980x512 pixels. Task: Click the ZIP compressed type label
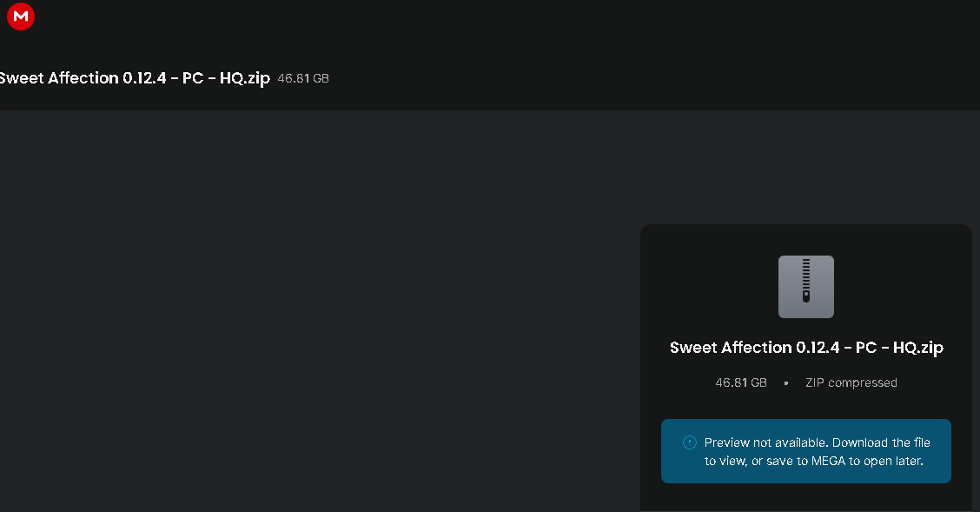(x=851, y=382)
